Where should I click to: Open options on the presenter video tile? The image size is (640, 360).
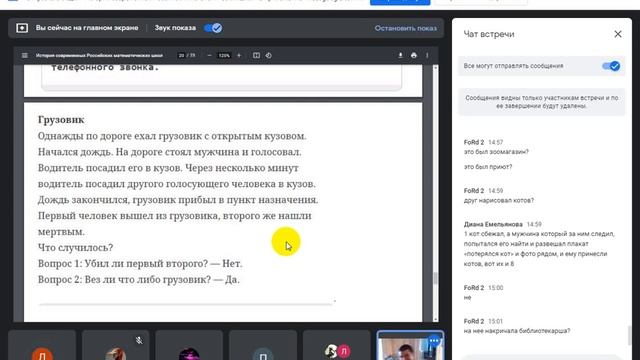click(433, 340)
